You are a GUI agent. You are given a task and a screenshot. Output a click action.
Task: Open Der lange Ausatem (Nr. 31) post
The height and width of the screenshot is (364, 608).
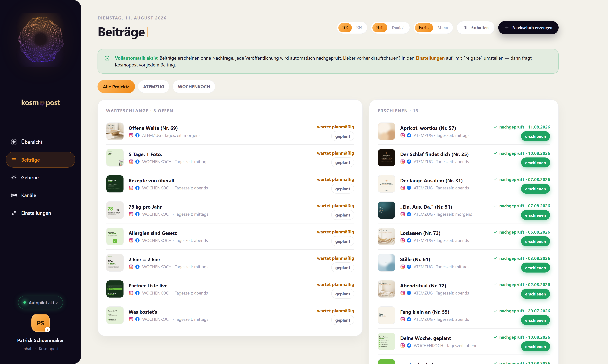click(431, 181)
